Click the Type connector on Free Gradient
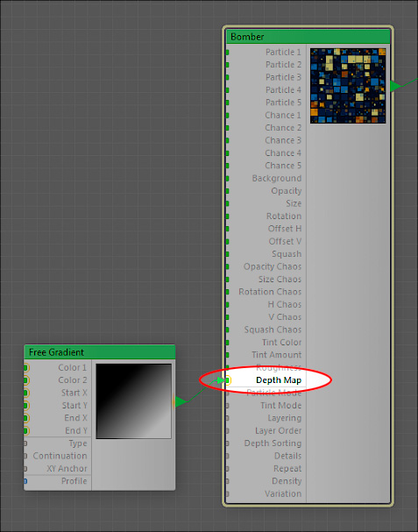Image resolution: width=418 pixels, height=532 pixels. [25, 443]
